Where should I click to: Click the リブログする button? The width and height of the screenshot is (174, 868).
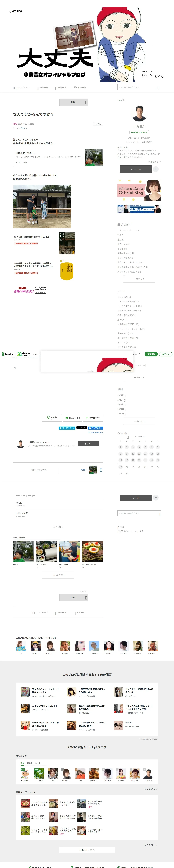coord(93,418)
